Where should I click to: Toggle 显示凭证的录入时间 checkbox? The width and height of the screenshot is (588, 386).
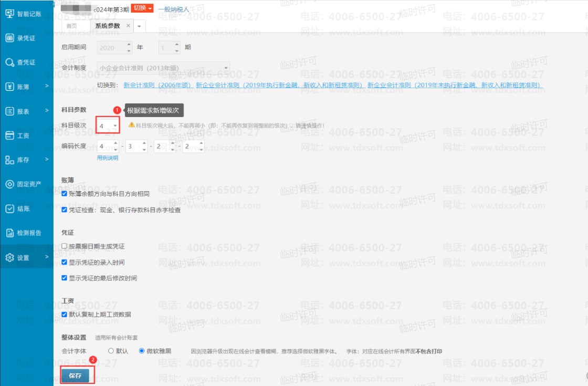pos(64,262)
